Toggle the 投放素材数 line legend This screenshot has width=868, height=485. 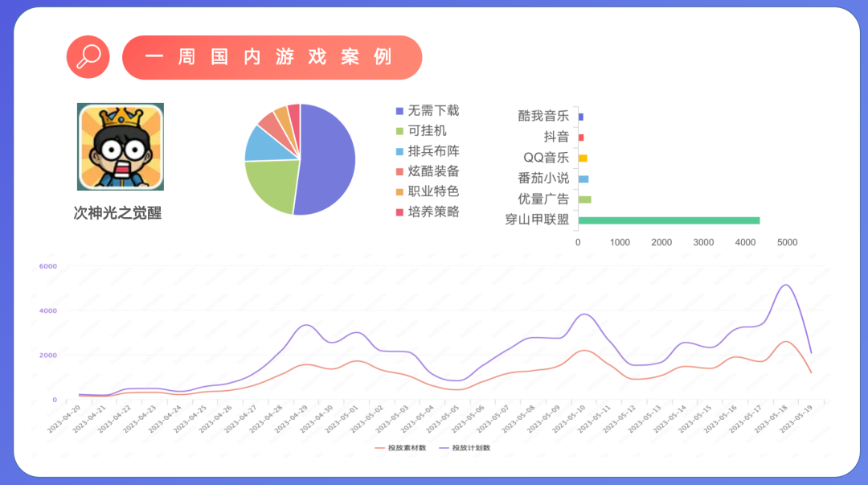point(401,448)
